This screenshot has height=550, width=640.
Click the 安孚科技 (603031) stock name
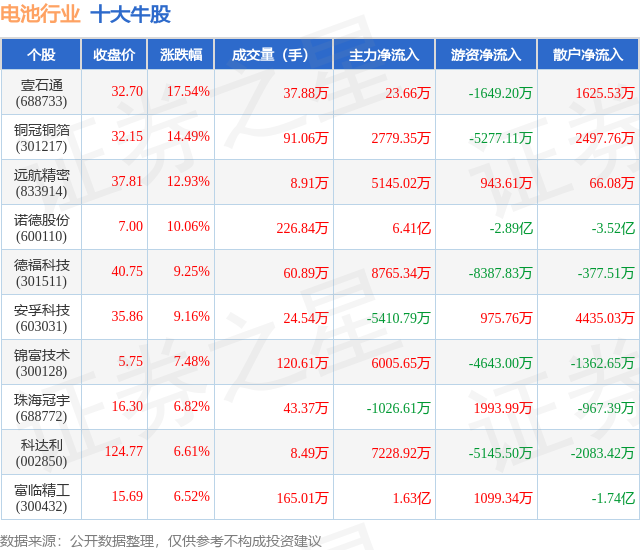(x=41, y=318)
